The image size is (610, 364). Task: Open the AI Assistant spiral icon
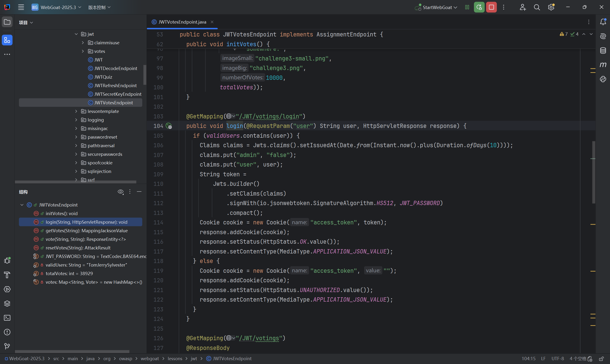(603, 36)
